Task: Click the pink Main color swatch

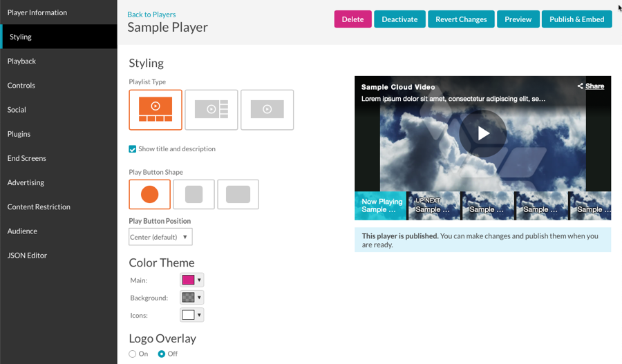Action: tap(188, 280)
